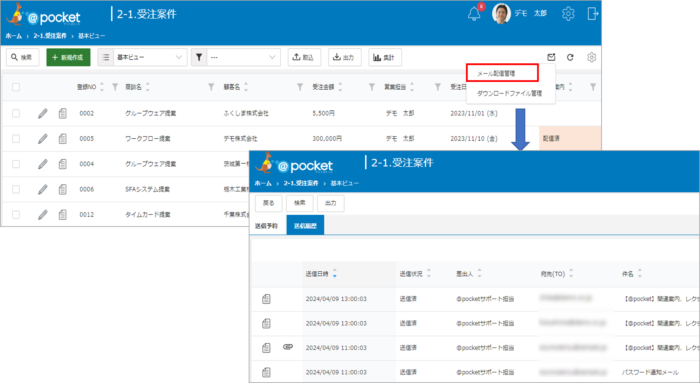Click filter icon on 顧客名 column

[300, 87]
